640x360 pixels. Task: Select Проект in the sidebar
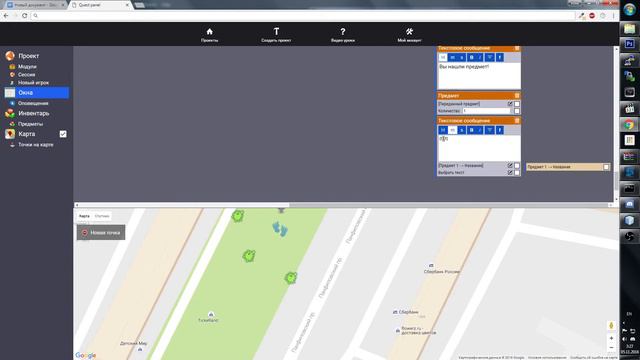[x=29, y=56]
